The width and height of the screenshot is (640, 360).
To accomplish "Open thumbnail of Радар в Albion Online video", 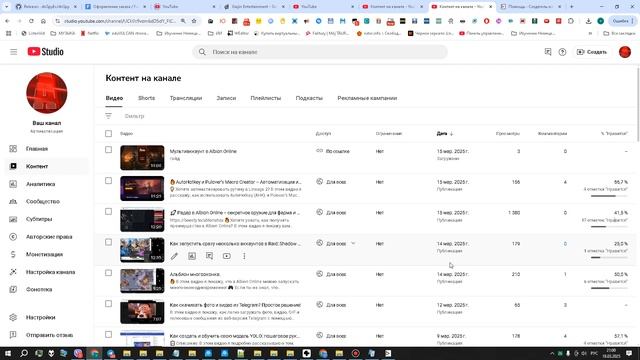I will (x=142, y=219).
